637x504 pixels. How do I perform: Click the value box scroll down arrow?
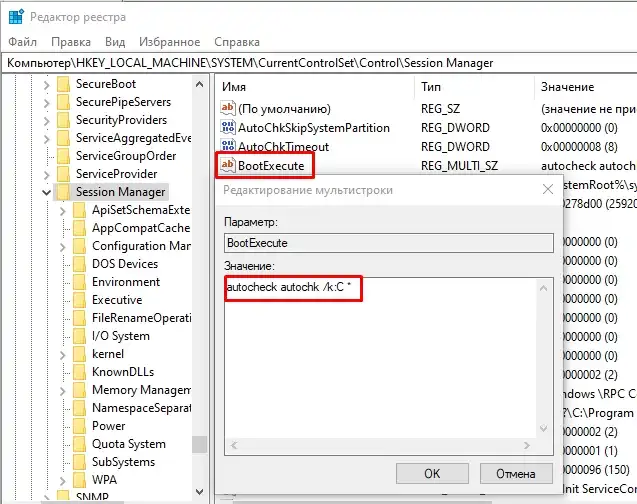pos(544,428)
